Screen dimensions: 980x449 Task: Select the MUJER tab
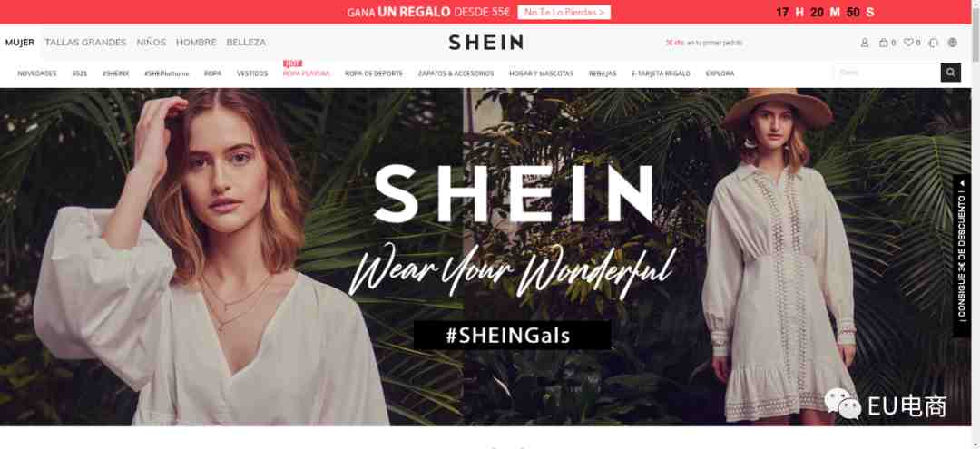[20, 43]
